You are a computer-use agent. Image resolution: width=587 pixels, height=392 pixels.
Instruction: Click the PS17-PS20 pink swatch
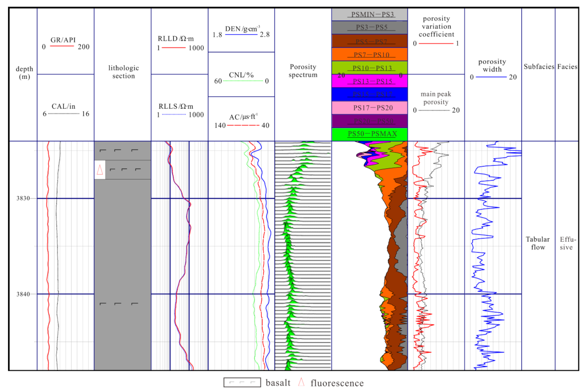(x=370, y=108)
